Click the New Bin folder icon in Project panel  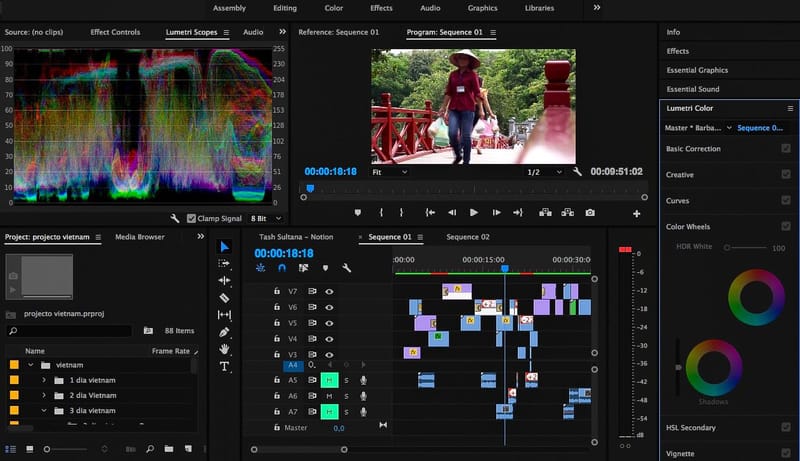point(169,449)
